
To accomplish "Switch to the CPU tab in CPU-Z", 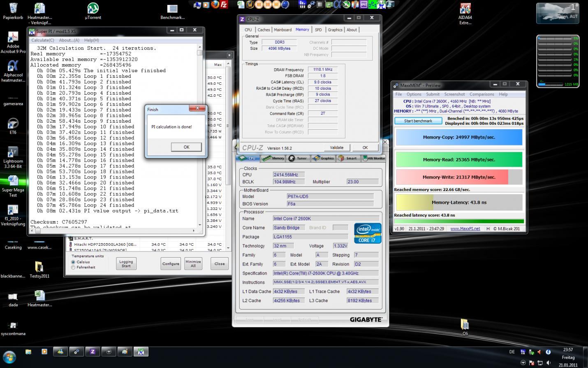I will (248, 30).
